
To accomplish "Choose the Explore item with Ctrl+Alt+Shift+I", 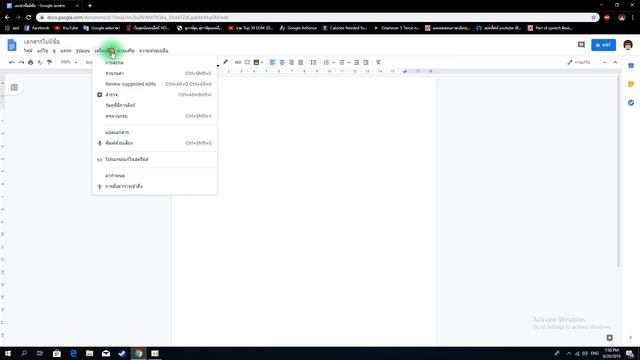I will click(154, 95).
